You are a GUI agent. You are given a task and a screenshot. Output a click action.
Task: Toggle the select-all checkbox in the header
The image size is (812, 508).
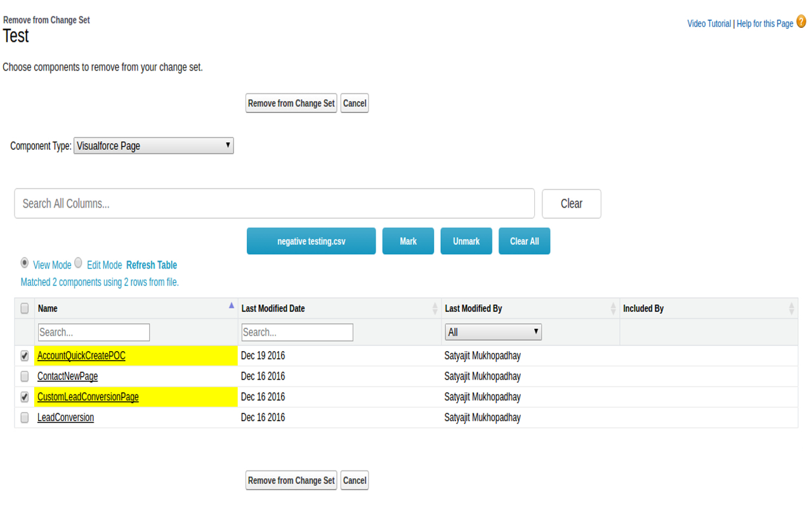coord(25,309)
